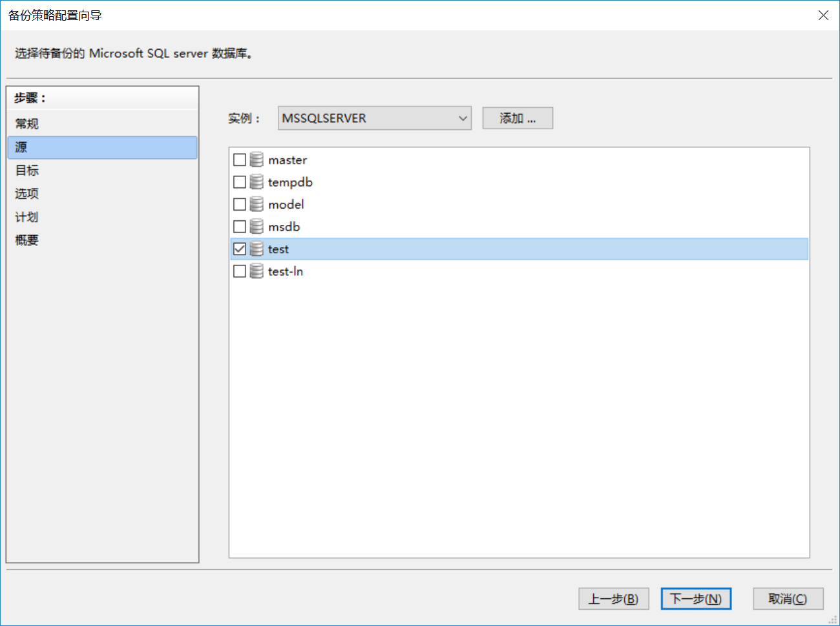Open the 计划 step in sidebar
Viewport: 840px width, 626px height.
click(27, 217)
